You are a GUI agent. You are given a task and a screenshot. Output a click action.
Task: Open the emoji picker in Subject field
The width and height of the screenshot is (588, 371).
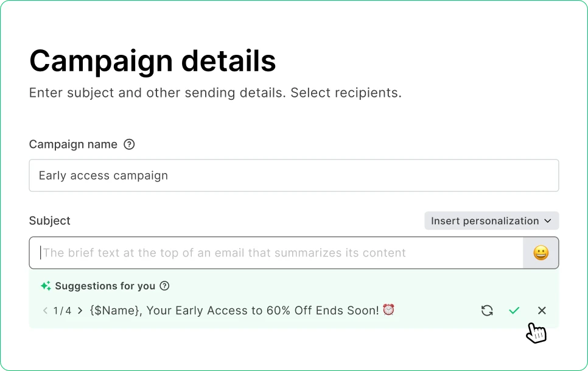click(x=541, y=253)
